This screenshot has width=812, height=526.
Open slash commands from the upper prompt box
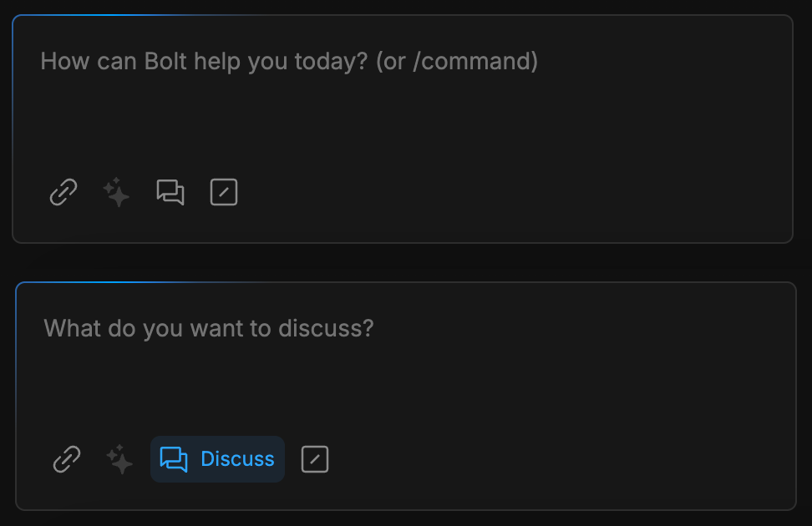pyautogui.click(x=224, y=193)
